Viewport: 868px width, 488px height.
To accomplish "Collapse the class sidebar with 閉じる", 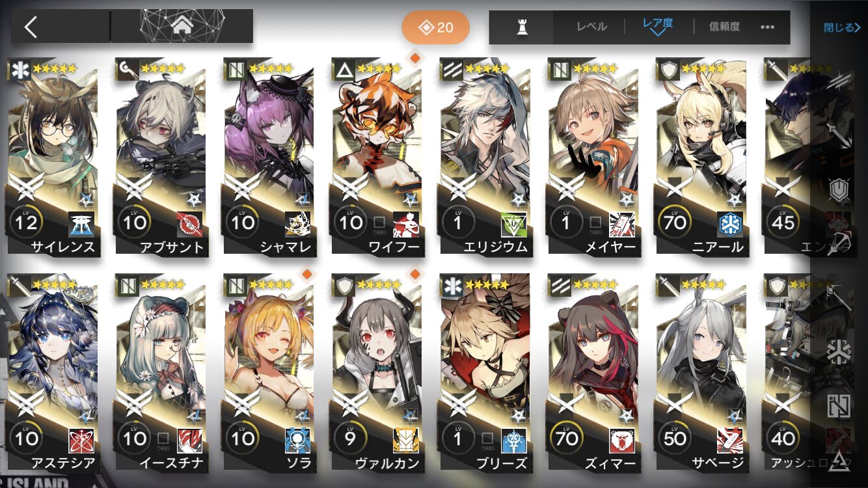I will click(842, 27).
